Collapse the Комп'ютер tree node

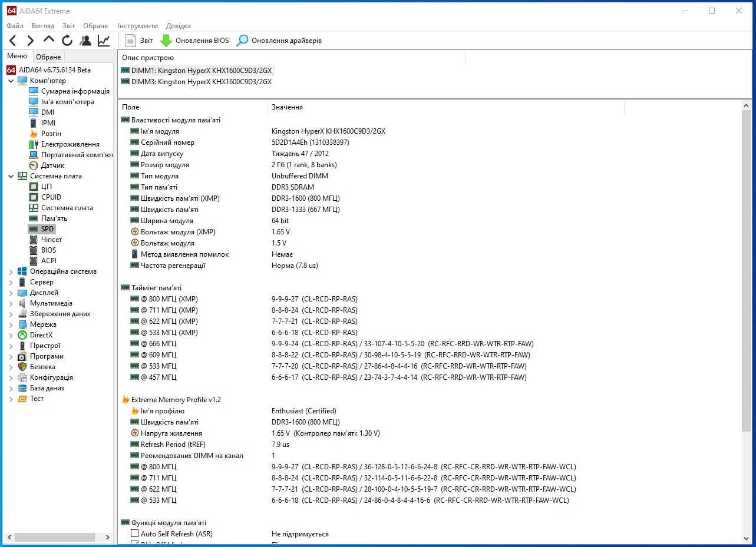click(x=11, y=81)
